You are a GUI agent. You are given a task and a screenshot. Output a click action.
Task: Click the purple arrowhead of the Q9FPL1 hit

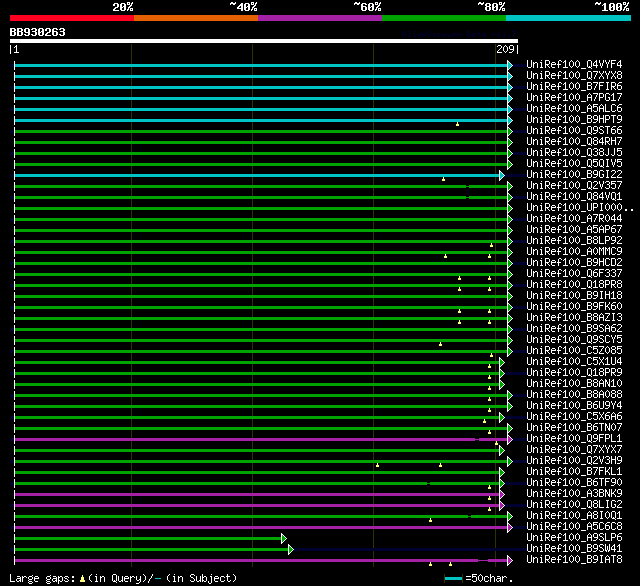pos(509,439)
